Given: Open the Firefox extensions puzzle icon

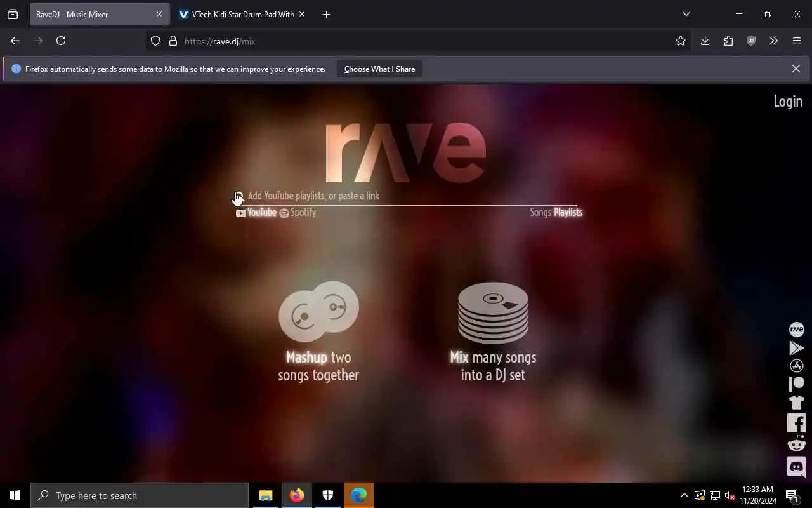Looking at the screenshot, I should click(x=728, y=41).
